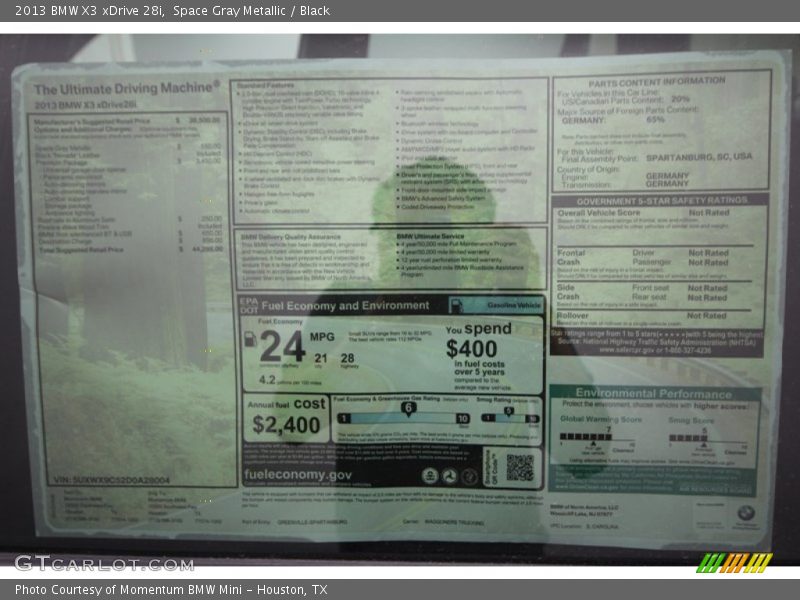Click "Manufacturer's Suggested Retail Price" line
Screen dimensions: 800x600
click(x=127, y=121)
